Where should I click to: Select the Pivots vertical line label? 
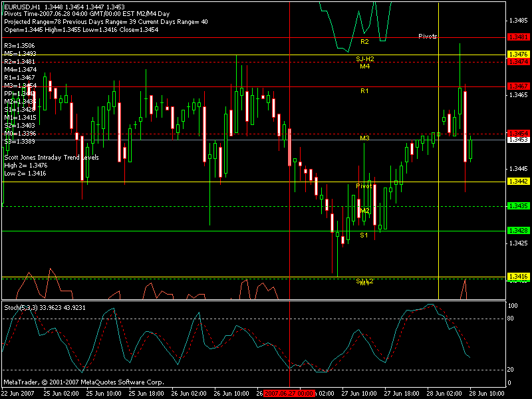428,37
